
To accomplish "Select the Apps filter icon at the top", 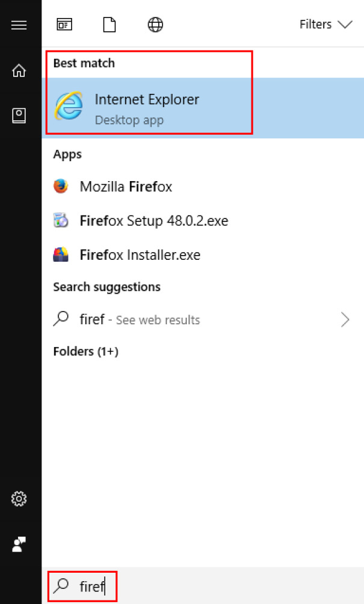I will [x=64, y=25].
